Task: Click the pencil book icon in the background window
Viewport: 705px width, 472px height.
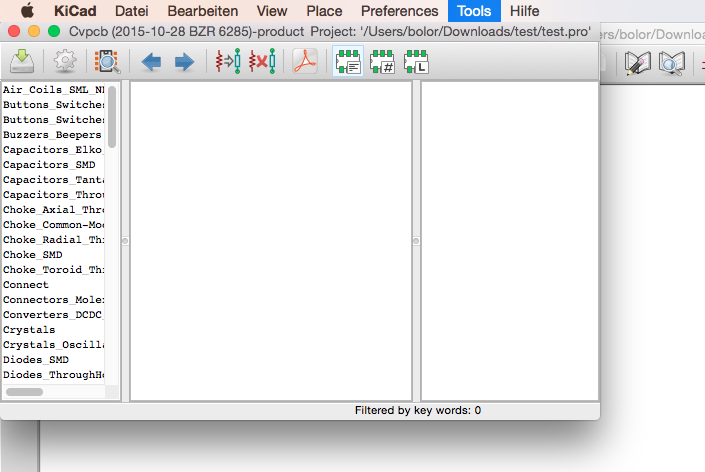Action: (x=638, y=62)
